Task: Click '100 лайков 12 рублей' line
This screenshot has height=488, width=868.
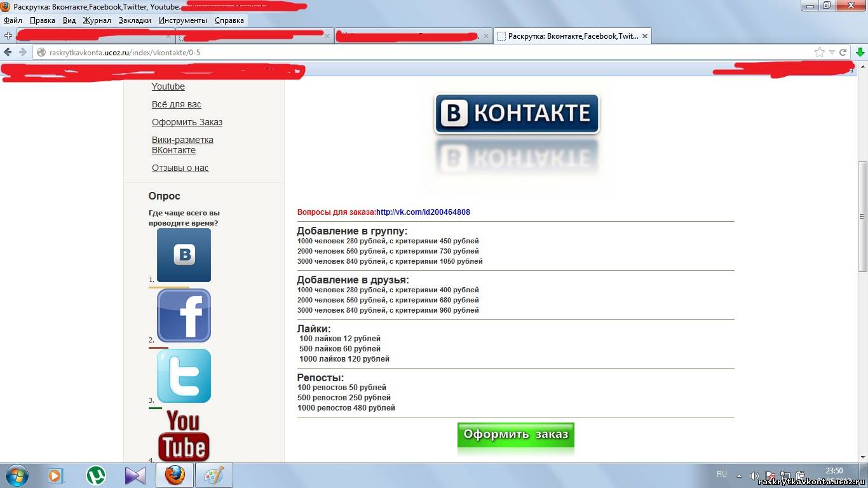Action: [340, 339]
